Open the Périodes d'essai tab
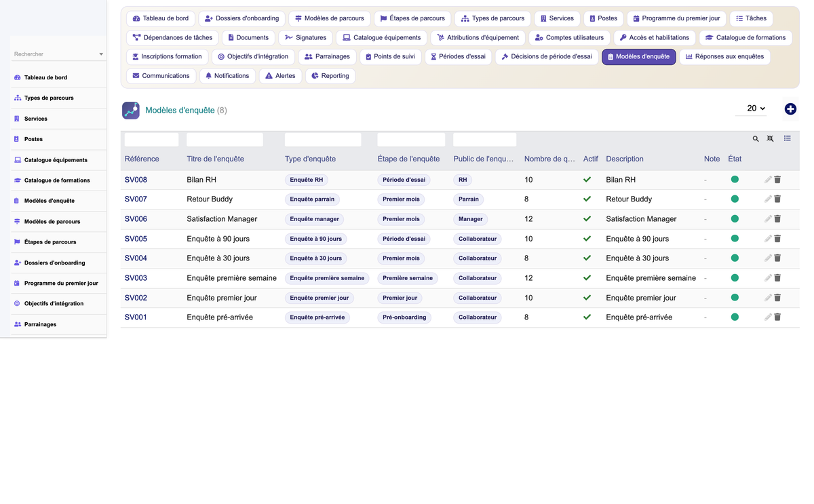The image size is (814, 504). tap(459, 57)
